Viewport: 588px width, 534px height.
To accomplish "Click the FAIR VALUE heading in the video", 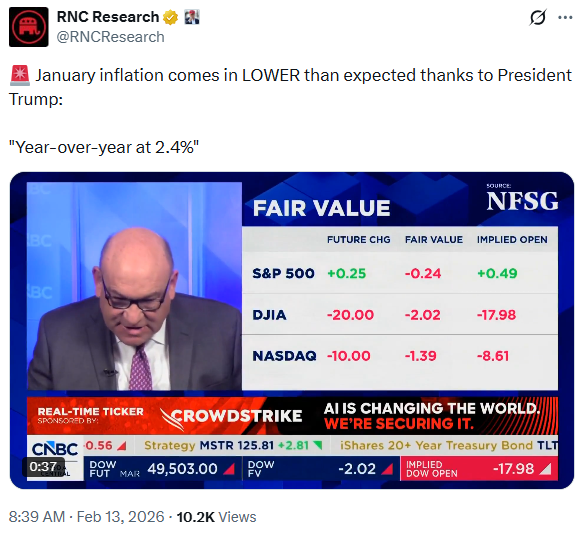I will 321,208.
